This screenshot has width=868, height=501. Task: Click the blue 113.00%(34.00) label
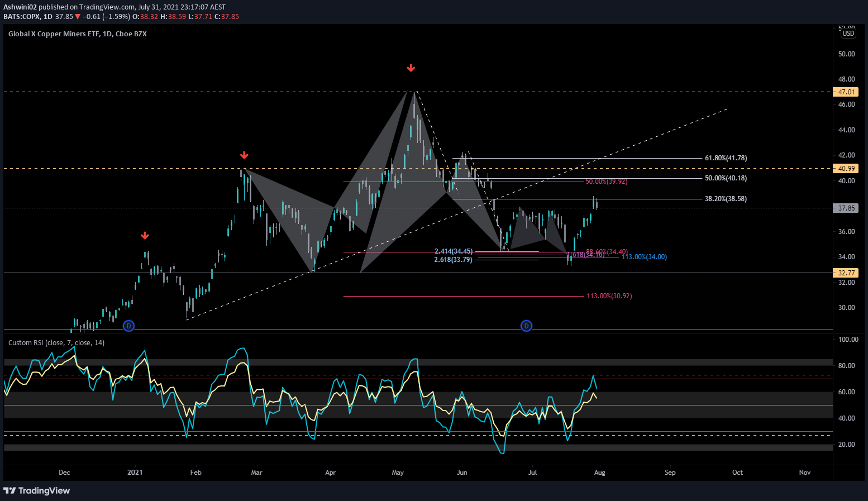(x=644, y=257)
